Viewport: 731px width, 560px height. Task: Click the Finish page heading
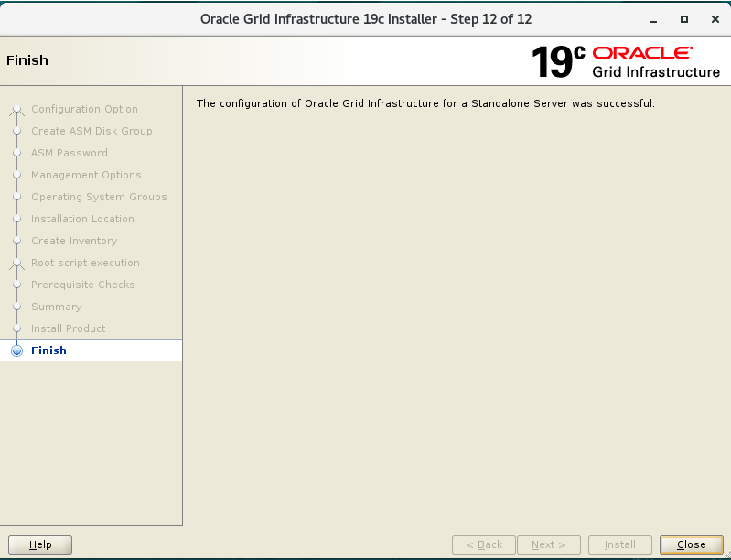click(27, 60)
